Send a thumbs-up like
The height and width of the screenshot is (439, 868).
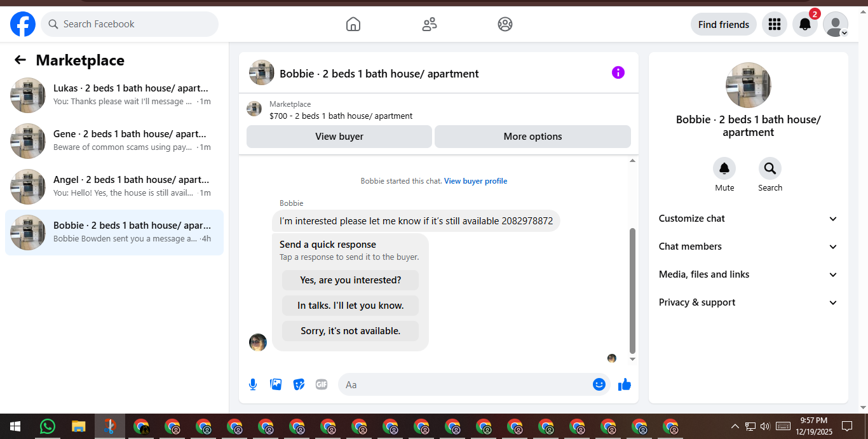click(x=625, y=384)
